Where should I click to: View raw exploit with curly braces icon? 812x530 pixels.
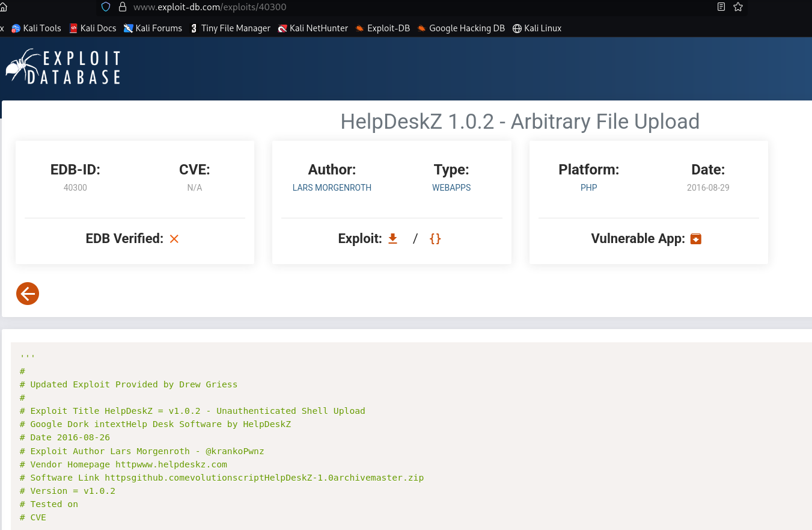[x=435, y=239]
